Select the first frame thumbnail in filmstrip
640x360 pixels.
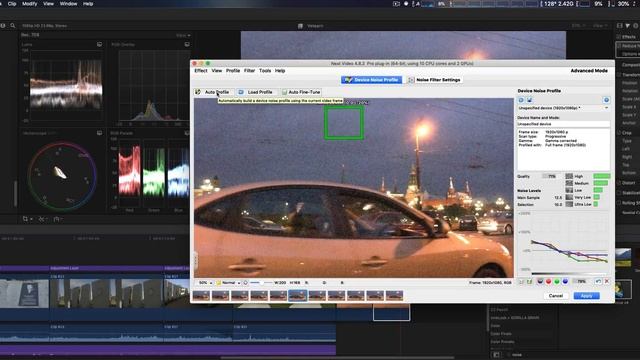click(x=201, y=296)
